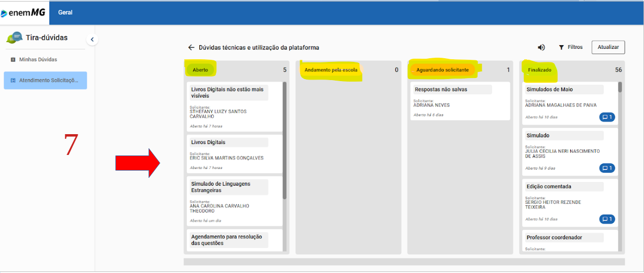Viewport: 644px width, 273px height.
Task: Open the Livros Digitais card by Eric Silva
Action: pos(235,154)
